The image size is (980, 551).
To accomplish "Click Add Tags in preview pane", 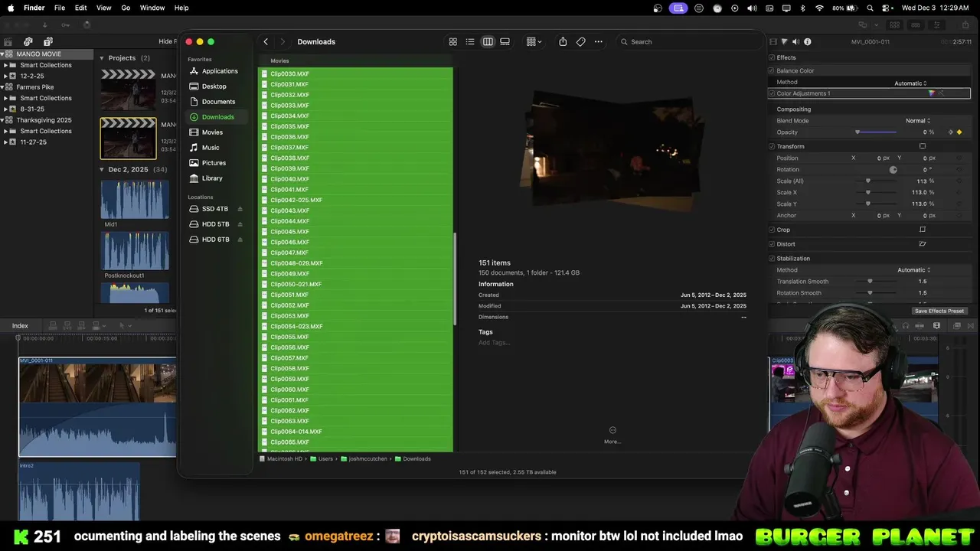I will (x=494, y=343).
